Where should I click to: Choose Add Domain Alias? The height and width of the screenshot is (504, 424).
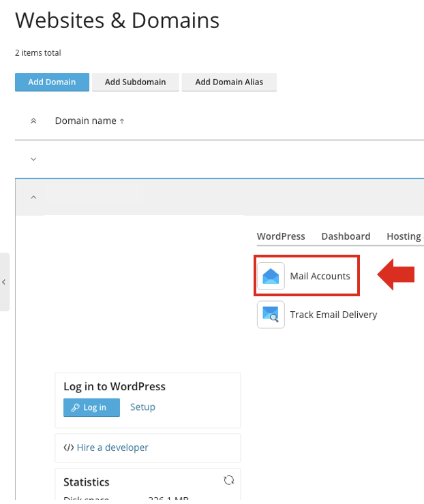tap(229, 82)
